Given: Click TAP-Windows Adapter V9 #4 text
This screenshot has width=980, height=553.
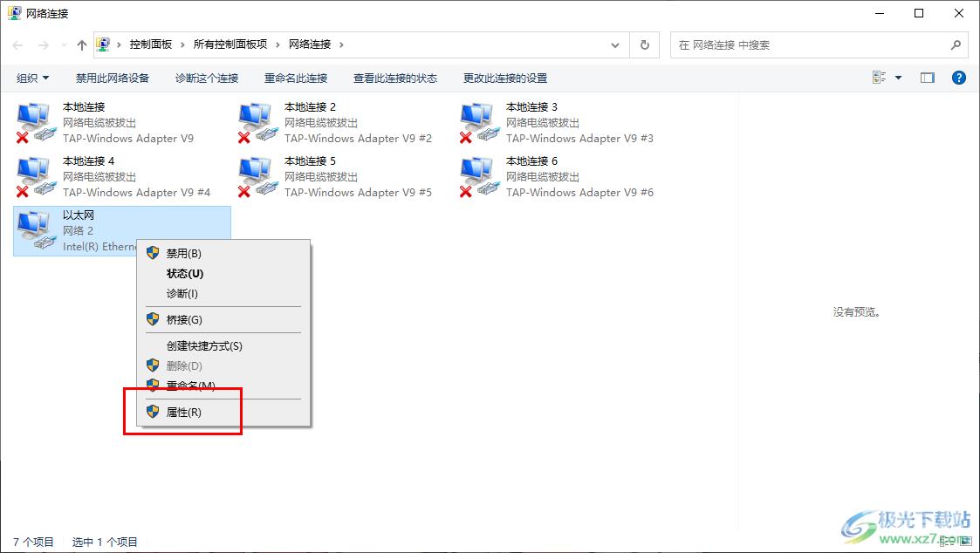Looking at the screenshot, I should click(136, 193).
